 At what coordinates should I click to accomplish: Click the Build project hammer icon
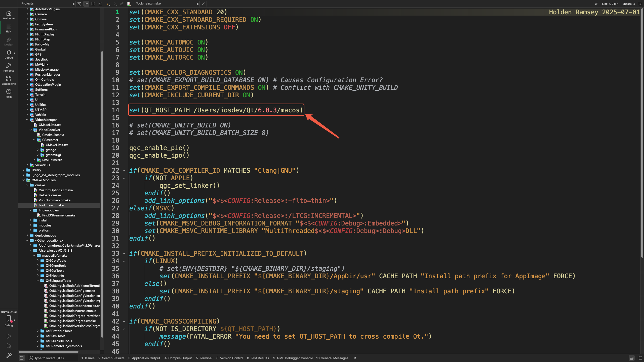click(x=9, y=355)
